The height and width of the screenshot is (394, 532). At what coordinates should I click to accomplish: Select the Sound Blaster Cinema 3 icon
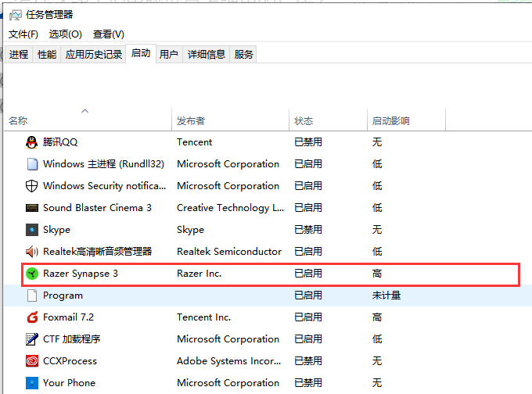point(32,208)
